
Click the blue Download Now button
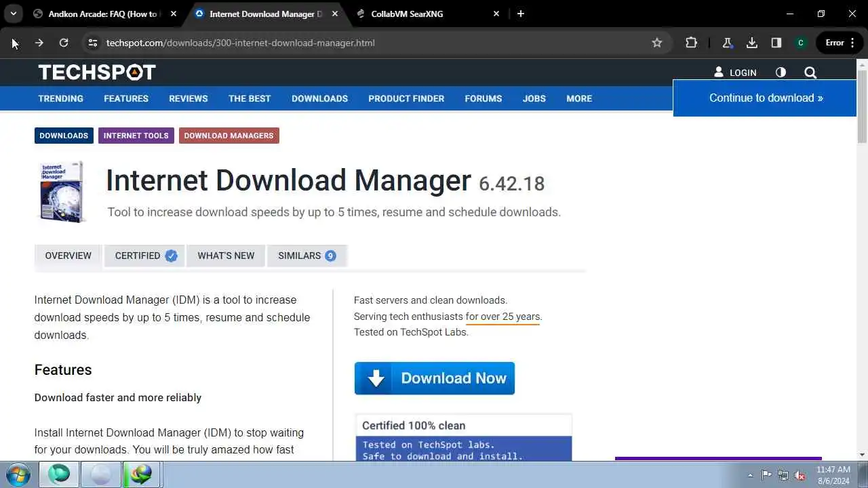tap(435, 378)
